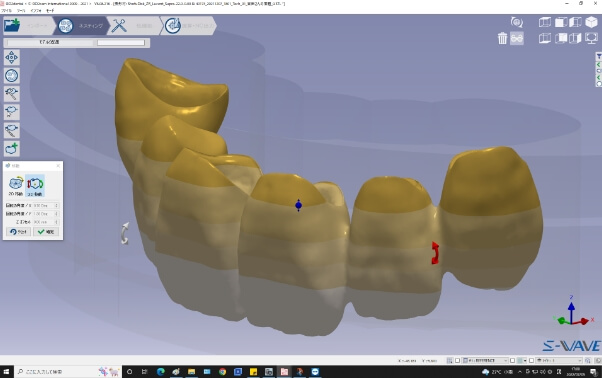Click the red rotation handle on the bridge
Screen dimensions: 602x378
point(435,253)
